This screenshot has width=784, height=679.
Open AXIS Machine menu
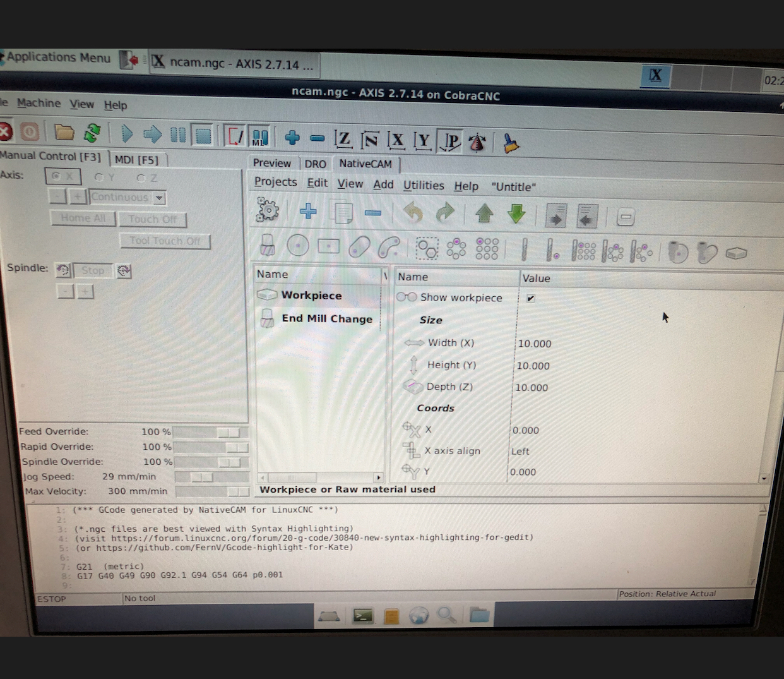(39, 103)
